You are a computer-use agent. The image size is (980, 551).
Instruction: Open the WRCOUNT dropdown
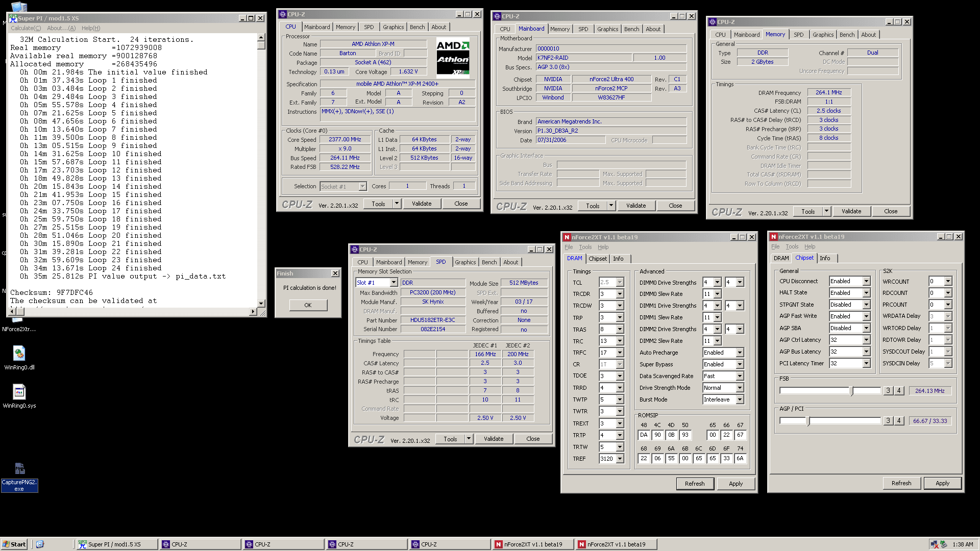click(948, 281)
